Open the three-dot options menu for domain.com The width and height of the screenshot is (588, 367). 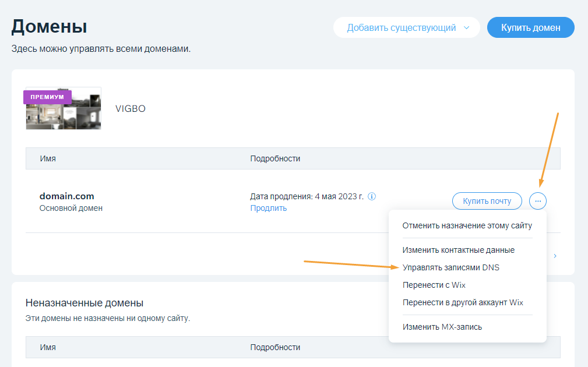[537, 200]
